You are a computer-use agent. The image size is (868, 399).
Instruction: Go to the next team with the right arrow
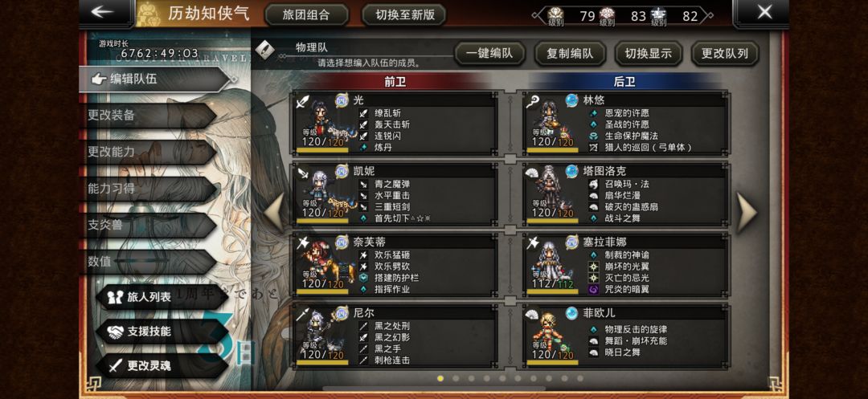pos(747,212)
